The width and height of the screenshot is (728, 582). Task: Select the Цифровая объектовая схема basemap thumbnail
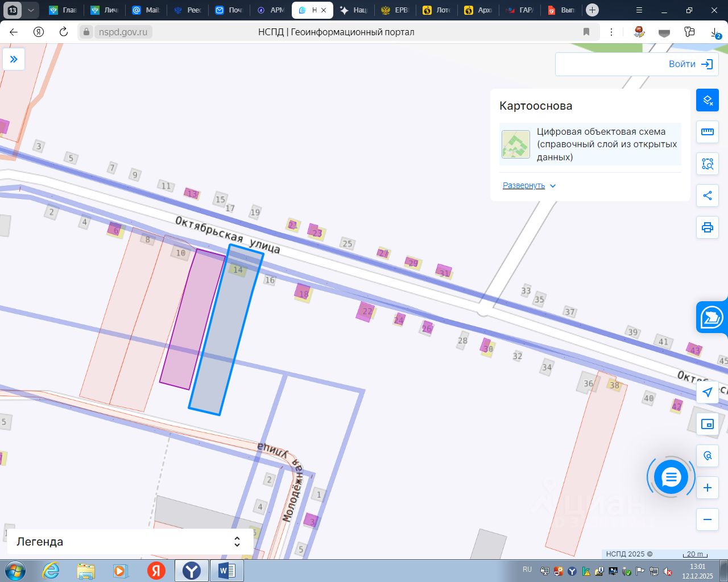516,144
